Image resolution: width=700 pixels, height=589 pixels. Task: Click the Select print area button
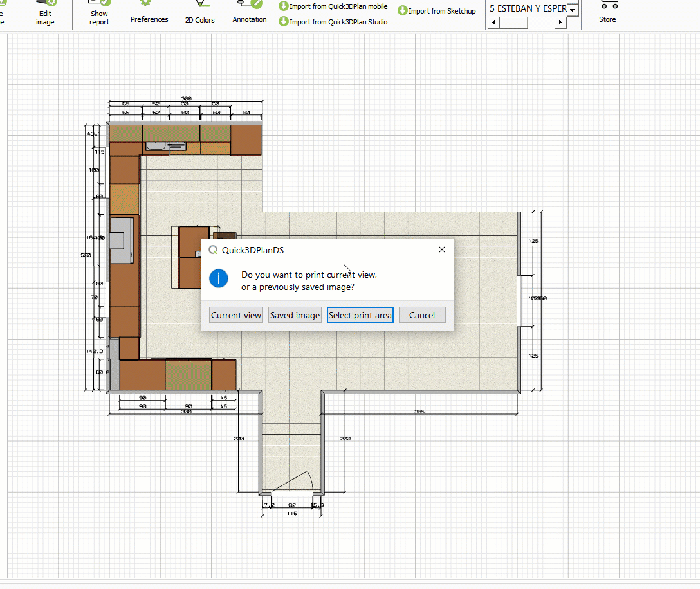pos(360,315)
